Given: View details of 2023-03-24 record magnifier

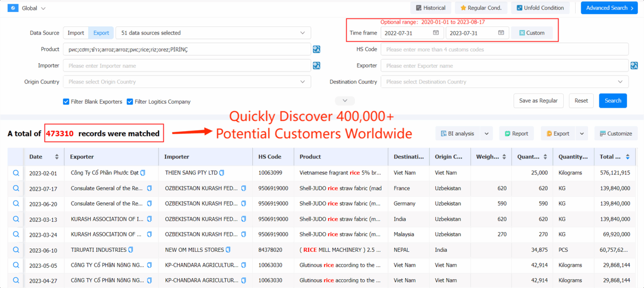Looking at the screenshot, I should [x=16, y=234].
